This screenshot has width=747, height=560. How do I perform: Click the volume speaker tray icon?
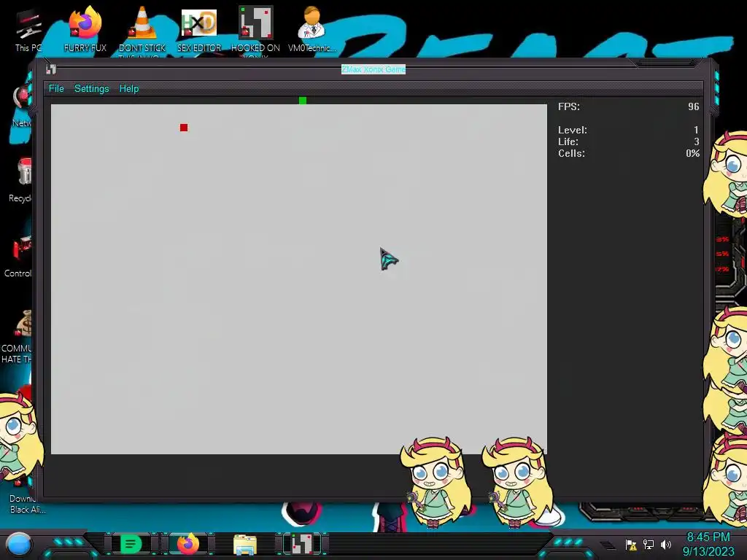click(x=665, y=544)
